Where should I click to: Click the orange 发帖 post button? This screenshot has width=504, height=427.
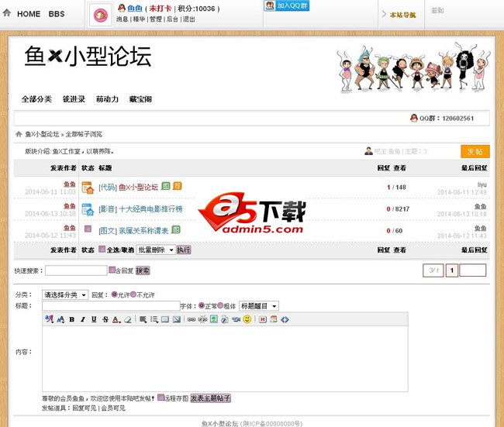coord(475,151)
